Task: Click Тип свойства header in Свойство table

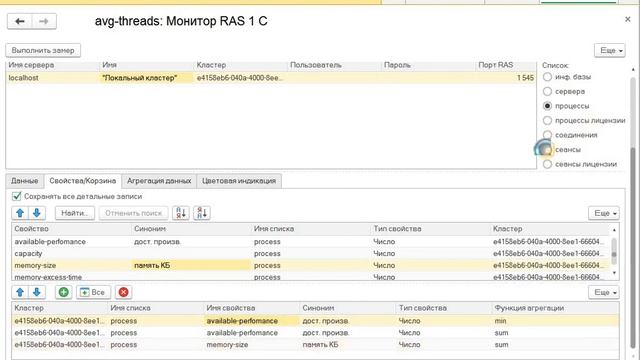Action: (x=430, y=229)
